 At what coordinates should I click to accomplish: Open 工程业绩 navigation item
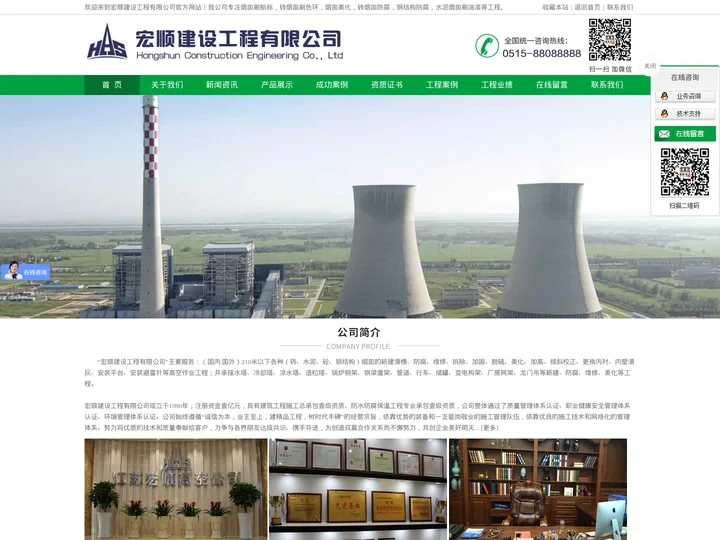[x=497, y=85]
